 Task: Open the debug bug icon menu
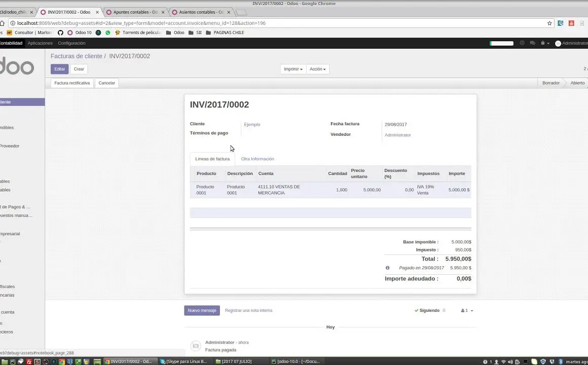[x=545, y=43]
